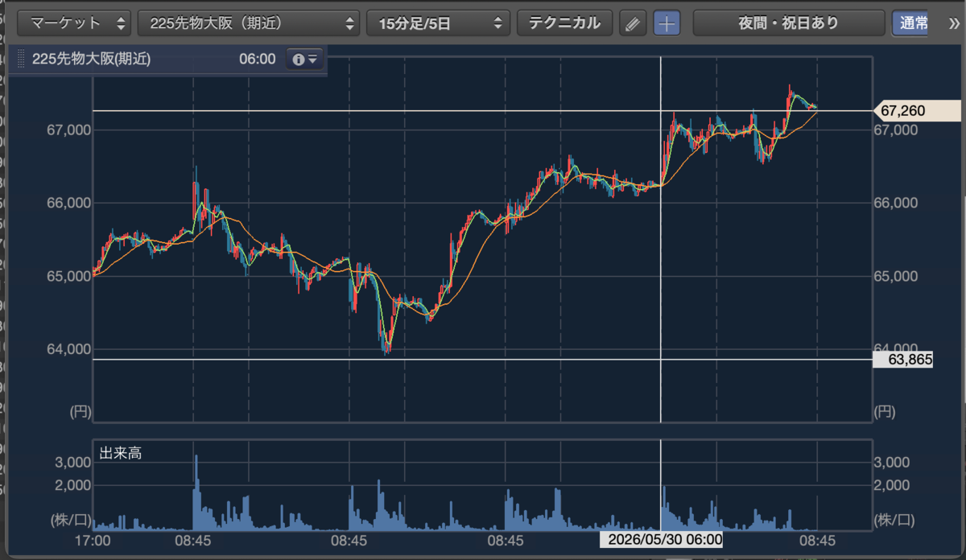966x560 pixels.
Task: Select the pencil drawing tool icon
Action: point(634,23)
